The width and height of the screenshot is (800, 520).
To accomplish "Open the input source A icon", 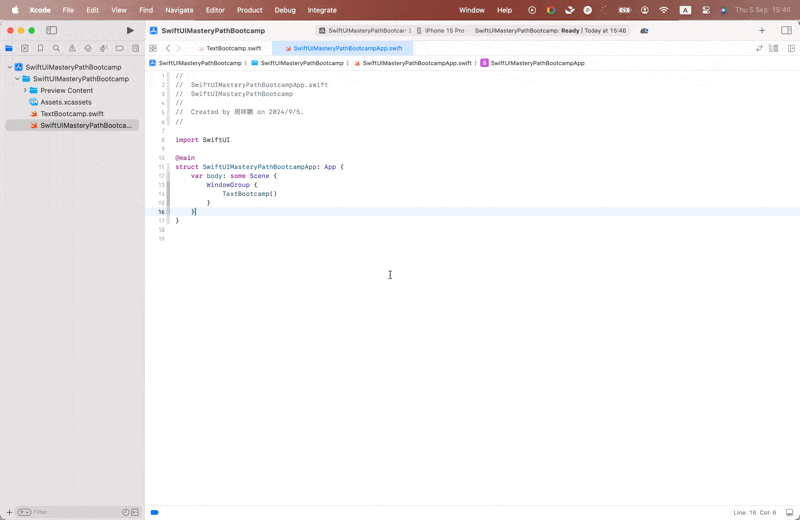I will pos(685,10).
